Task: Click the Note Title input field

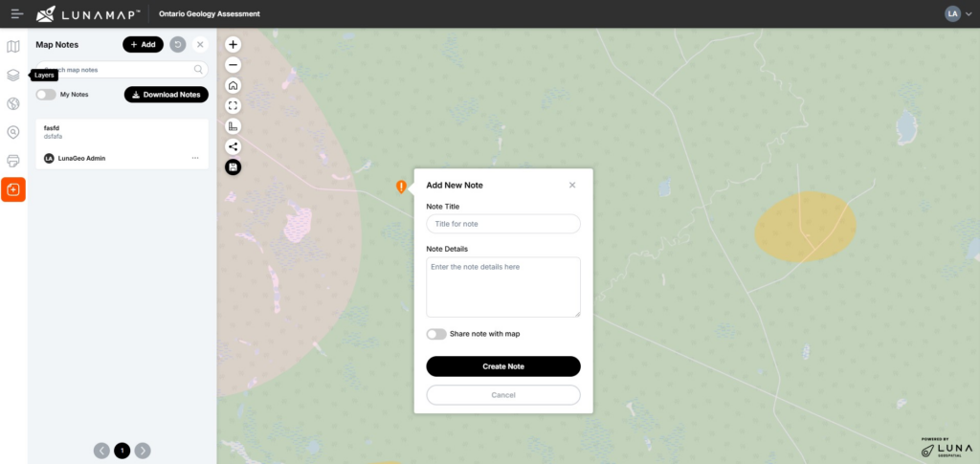Action: (x=503, y=224)
